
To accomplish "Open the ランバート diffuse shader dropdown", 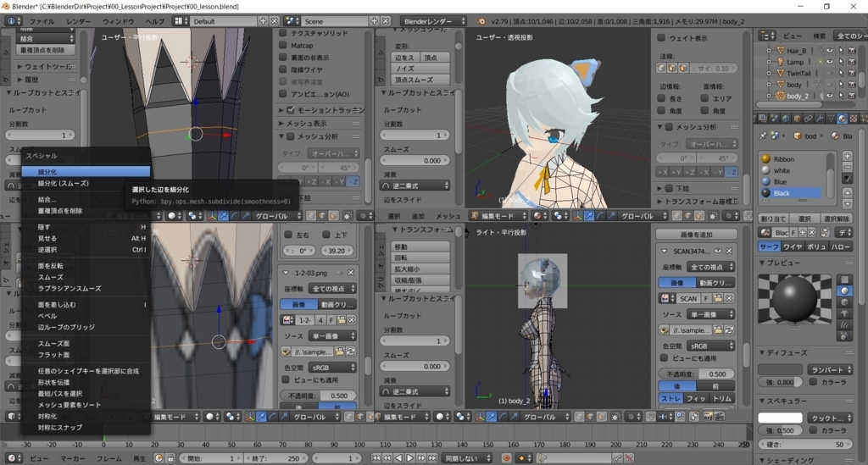I will point(830,369).
